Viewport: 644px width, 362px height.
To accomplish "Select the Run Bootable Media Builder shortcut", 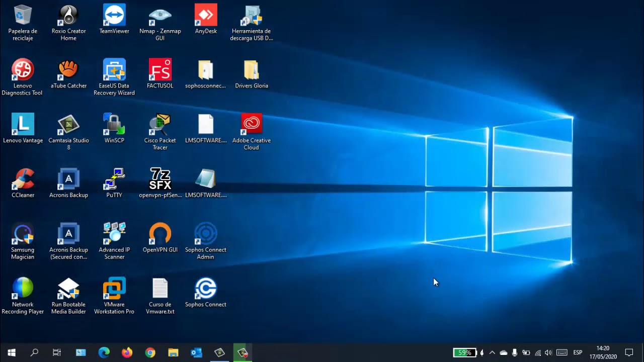I will coord(68,297).
